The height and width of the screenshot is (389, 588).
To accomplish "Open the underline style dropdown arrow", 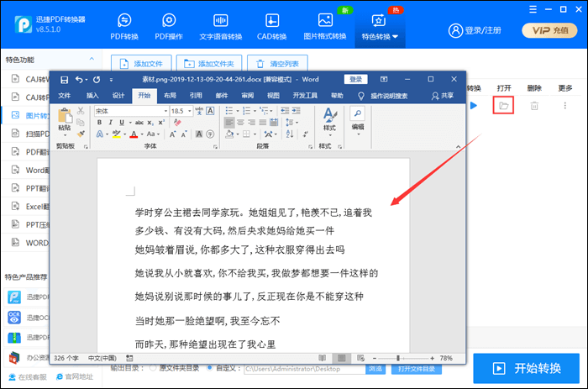I will point(130,123).
